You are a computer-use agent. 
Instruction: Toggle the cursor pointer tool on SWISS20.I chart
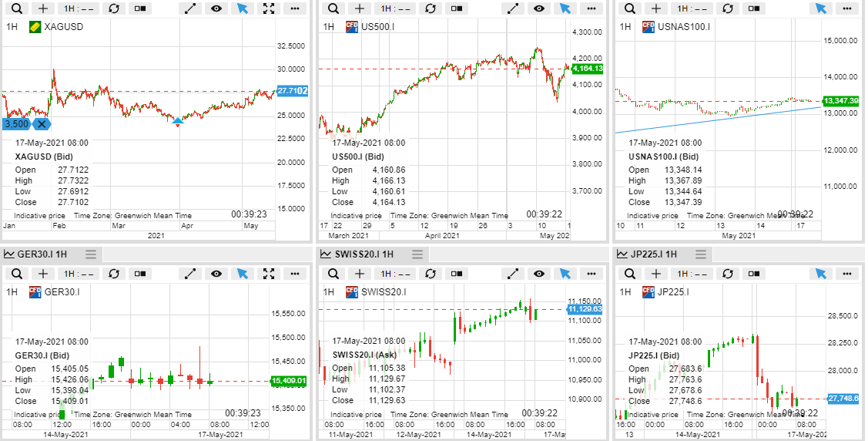click(x=565, y=274)
